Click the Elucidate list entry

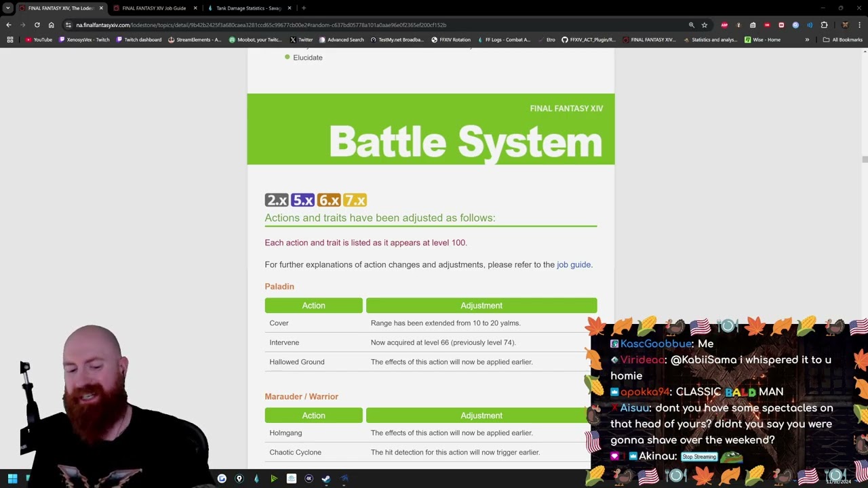click(308, 58)
